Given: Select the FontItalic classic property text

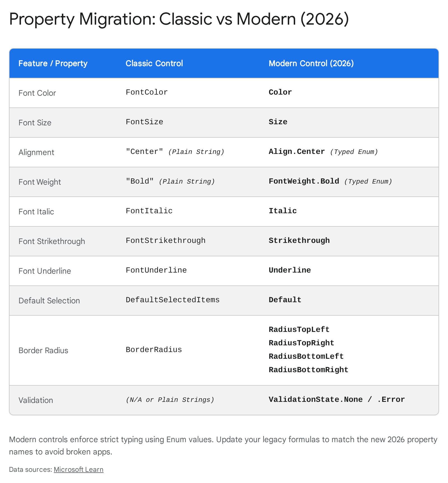Looking at the screenshot, I should click(149, 211).
